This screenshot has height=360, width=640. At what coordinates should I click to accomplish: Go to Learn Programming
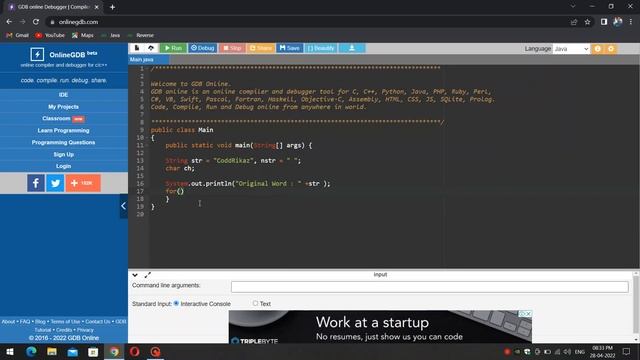63,131
